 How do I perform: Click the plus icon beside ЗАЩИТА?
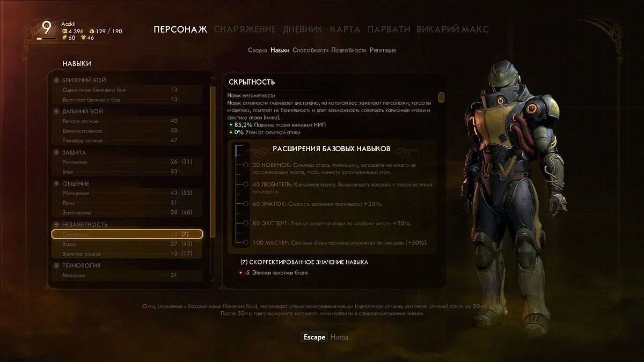point(56,152)
